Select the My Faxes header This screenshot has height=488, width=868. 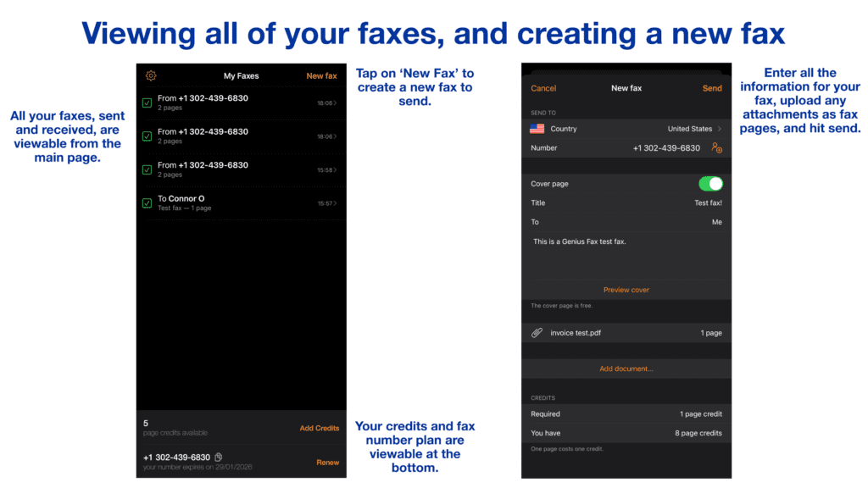241,75
